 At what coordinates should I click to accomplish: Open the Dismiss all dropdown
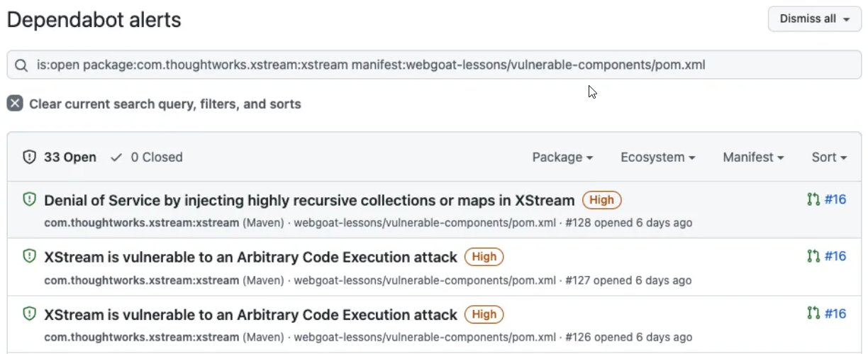(814, 19)
